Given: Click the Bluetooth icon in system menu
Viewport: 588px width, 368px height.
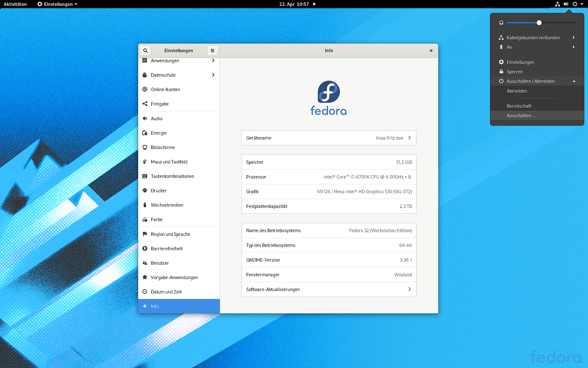Looking at the screenshot, I should 501,47.
